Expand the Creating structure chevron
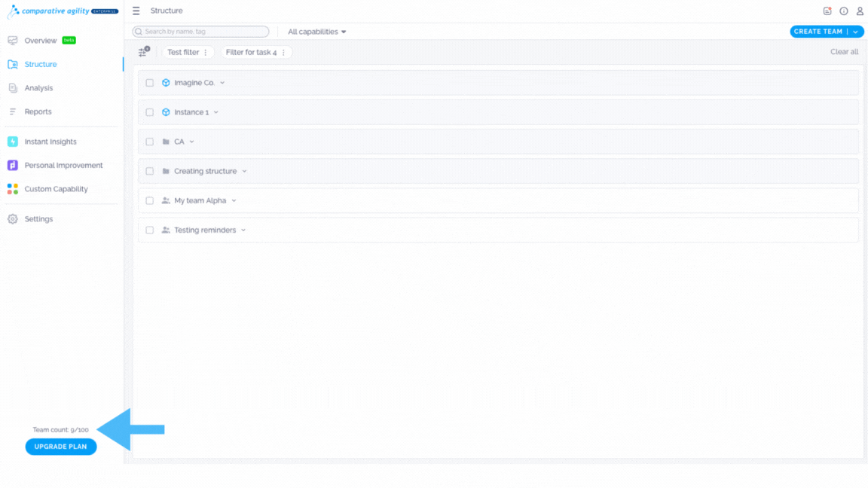This screenshot has width=868, height=488. (245, 172)
